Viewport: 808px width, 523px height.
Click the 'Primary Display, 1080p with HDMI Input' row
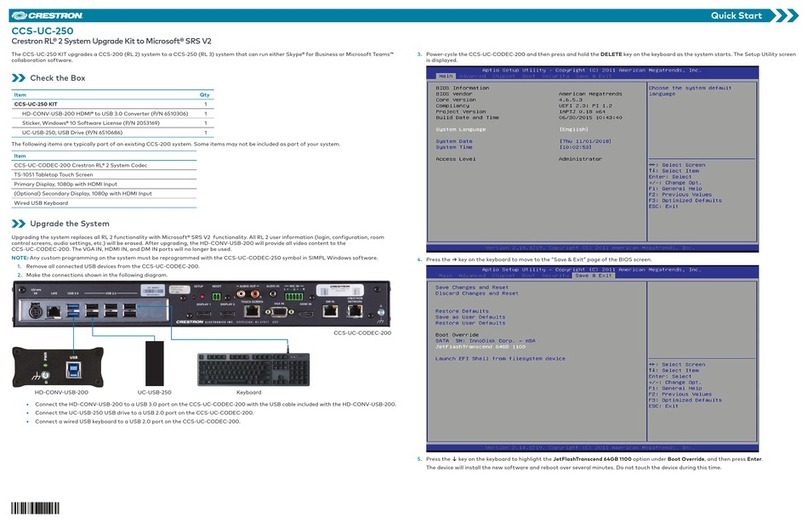coord(104,184)
